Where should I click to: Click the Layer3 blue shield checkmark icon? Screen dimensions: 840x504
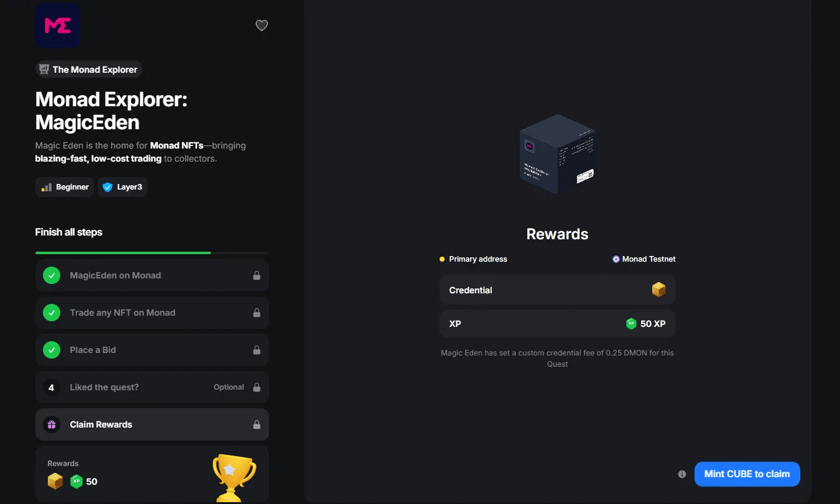click(x=108, y=187)
